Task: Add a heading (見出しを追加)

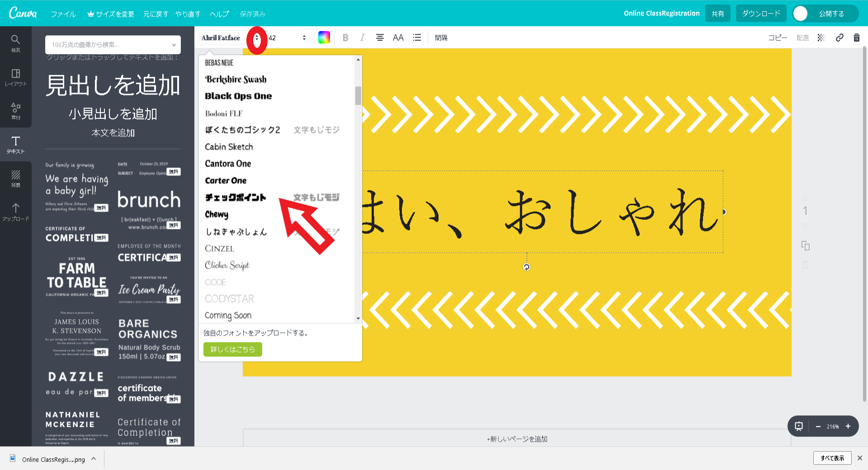Action: pyautogui.click(x=113, y=85)
